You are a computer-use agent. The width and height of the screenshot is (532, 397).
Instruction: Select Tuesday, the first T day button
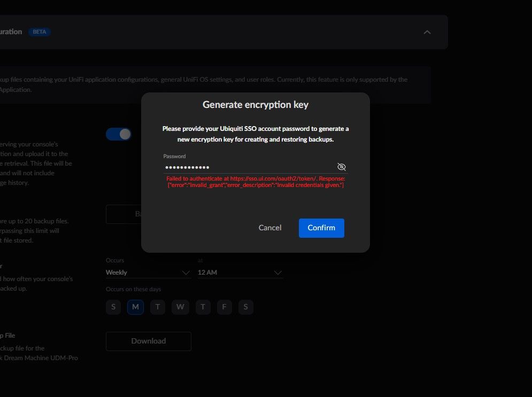(x=158, y=307)
